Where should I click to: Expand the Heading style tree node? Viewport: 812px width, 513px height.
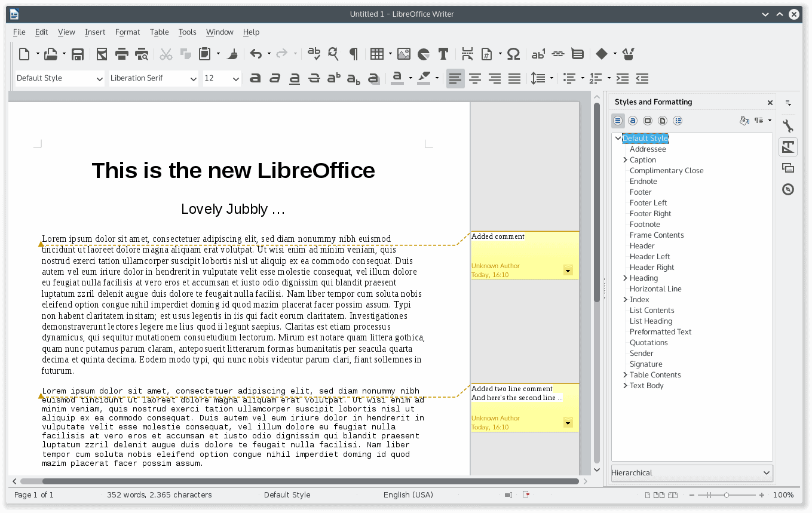(x=625, y=278)
